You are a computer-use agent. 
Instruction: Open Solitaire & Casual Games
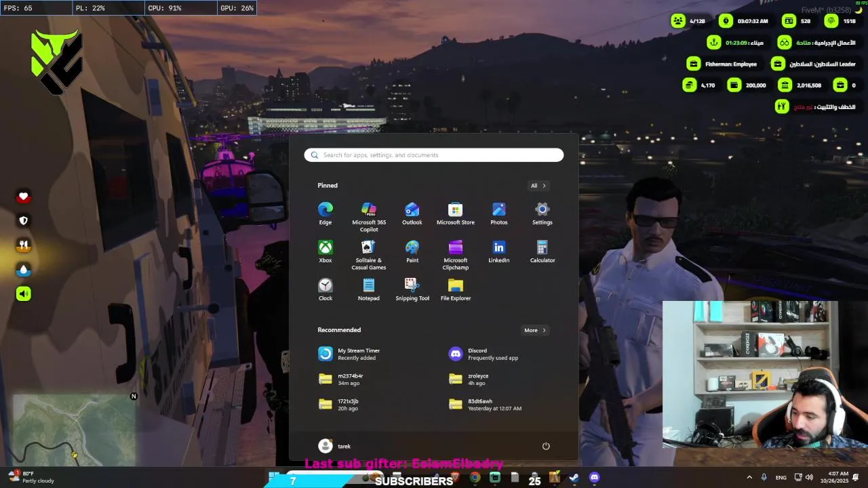tap(369, 254)
